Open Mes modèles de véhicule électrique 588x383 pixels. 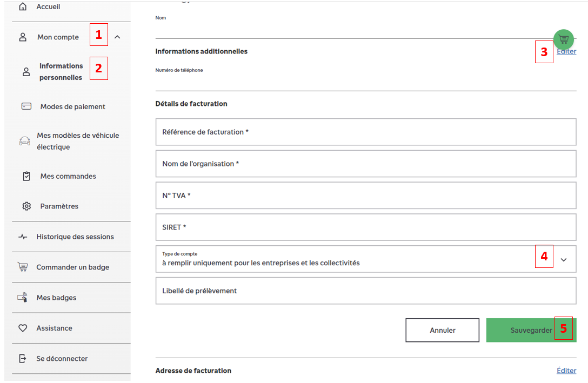(x=78, y=141)
